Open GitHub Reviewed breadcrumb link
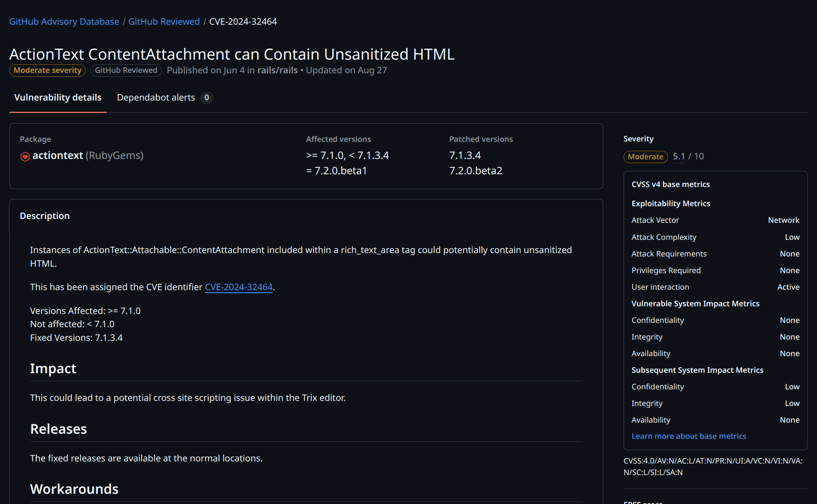This screenshot has height=504, width=817. (164, 21)
